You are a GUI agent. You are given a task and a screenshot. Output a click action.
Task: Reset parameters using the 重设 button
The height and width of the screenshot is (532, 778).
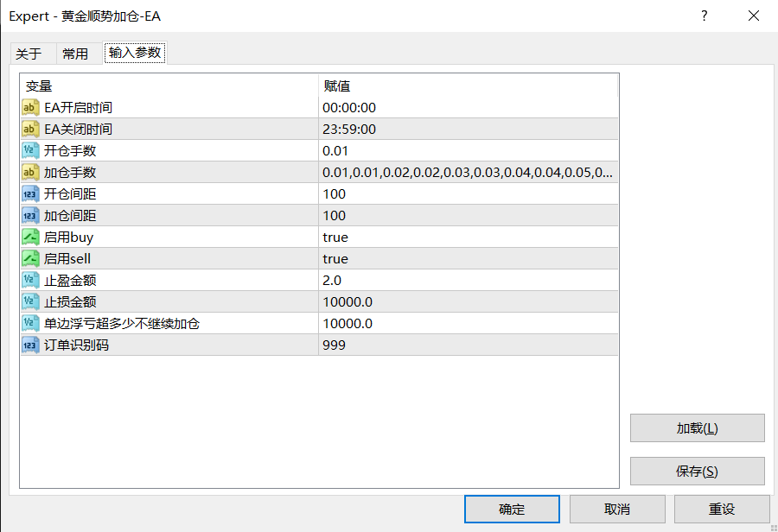pos(722,510)
